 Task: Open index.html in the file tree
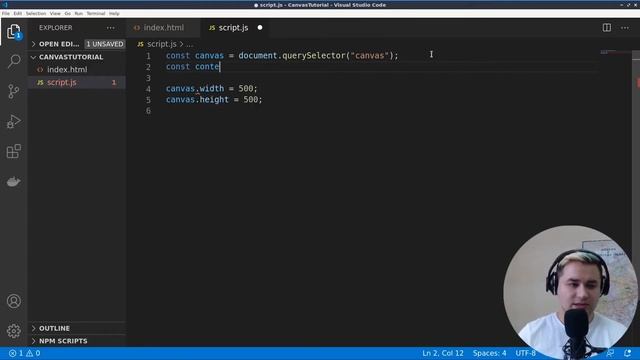(x=77, y=70)
